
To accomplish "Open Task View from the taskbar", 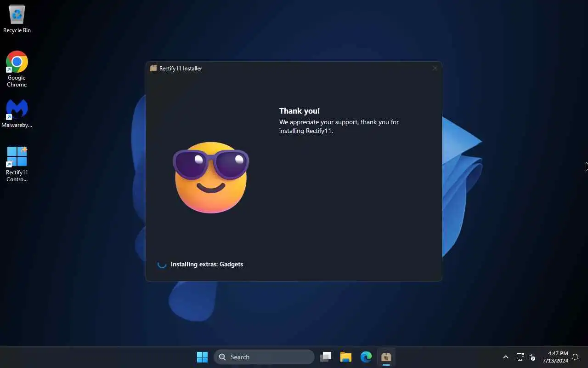I will pos(326,357).
